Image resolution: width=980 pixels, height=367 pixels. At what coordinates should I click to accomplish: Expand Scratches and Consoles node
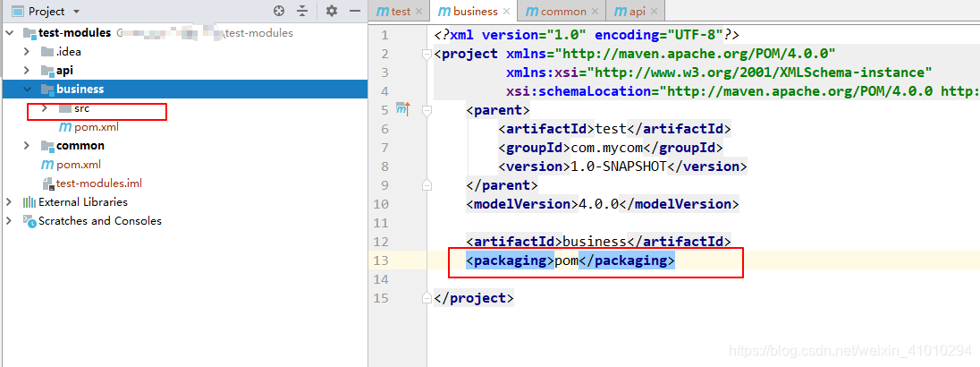9,220
